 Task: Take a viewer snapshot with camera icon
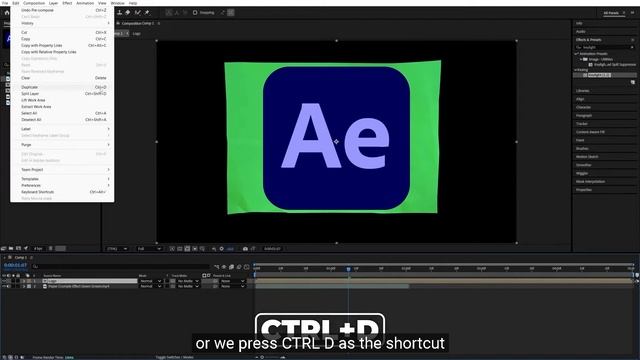(245, 249)
